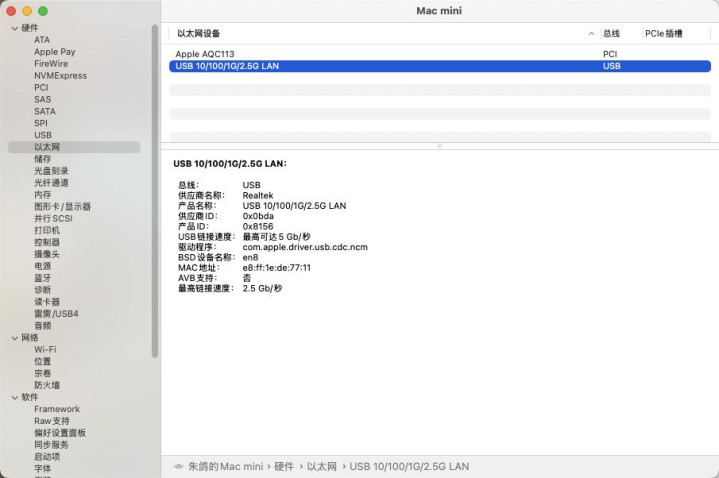This screenshot has height=478, width=719.
Task: Click the Mac mini icon in path bar
Action: 178,467
